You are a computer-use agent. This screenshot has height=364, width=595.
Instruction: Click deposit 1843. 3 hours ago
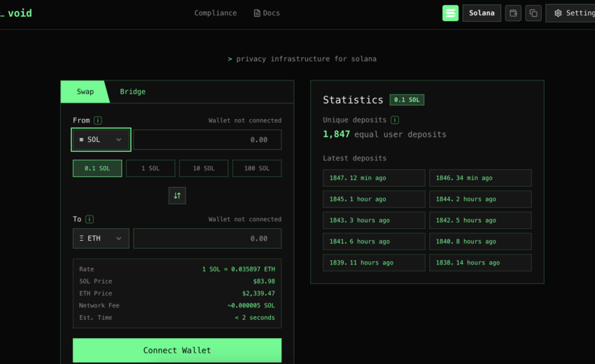coord(374,220)
